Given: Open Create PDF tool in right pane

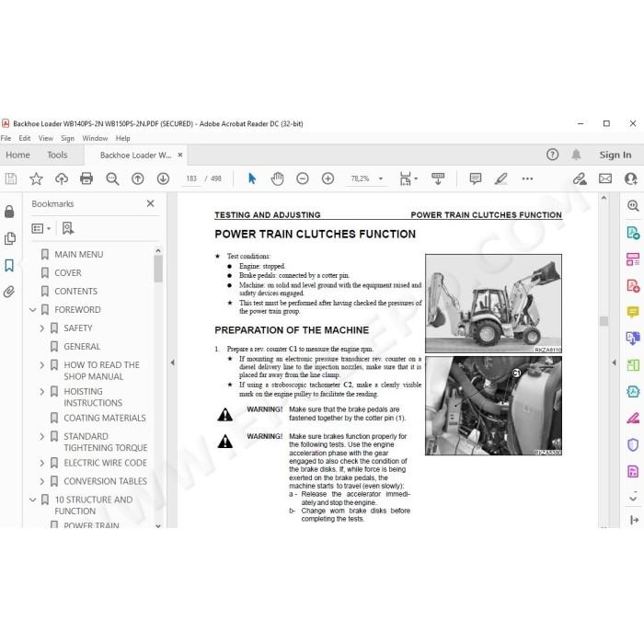Looking at the screenshot, I should point(633,286).
